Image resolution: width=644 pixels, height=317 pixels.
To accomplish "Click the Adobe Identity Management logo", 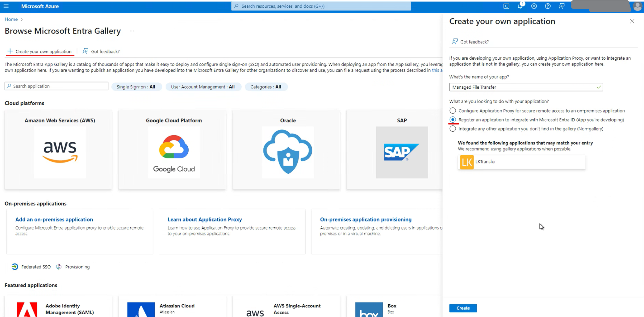I will tap(27, 310).
